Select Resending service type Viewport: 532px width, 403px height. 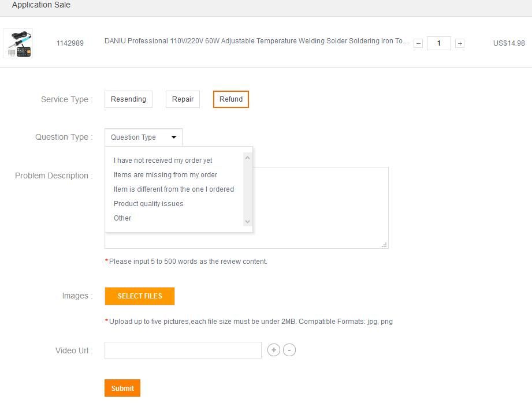[x=128, y=99]
